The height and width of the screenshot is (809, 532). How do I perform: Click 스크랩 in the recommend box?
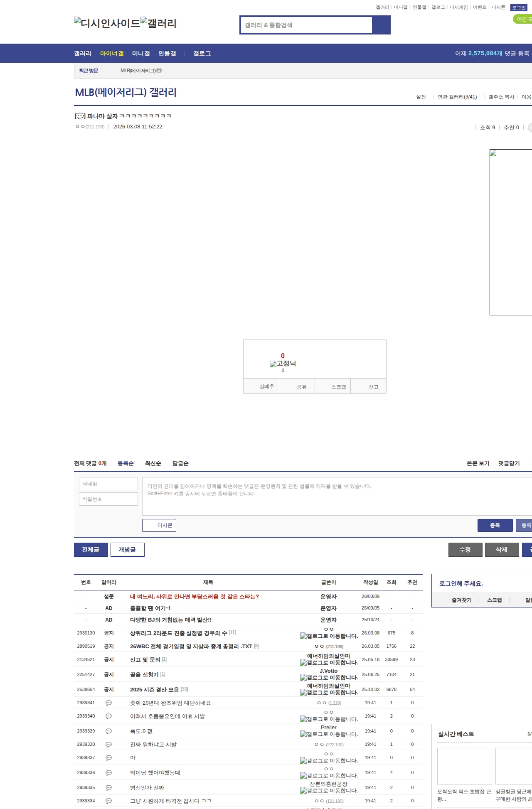pyautogui.click(x=333, y=386)
